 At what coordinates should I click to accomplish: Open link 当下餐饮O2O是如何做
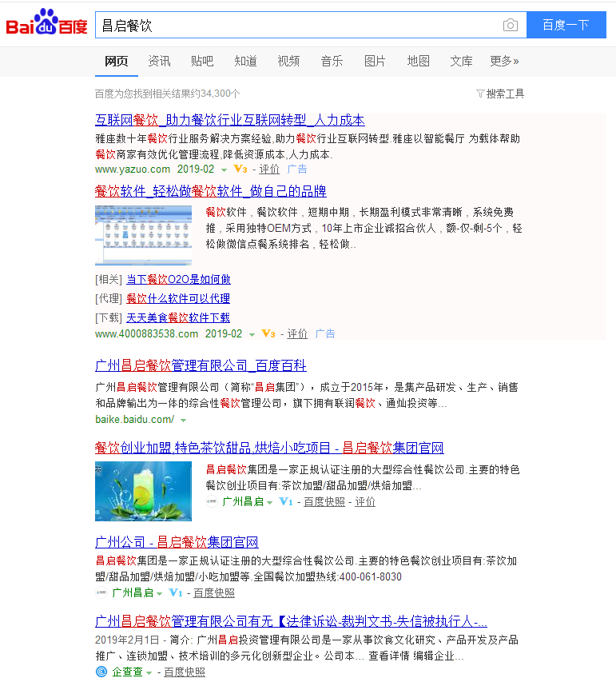178,280
